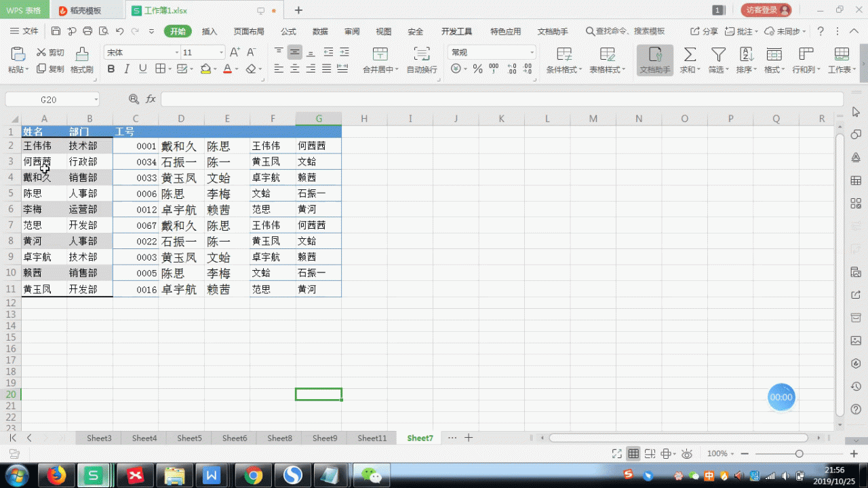Adjust the zoom slider handle

[799, 453]
